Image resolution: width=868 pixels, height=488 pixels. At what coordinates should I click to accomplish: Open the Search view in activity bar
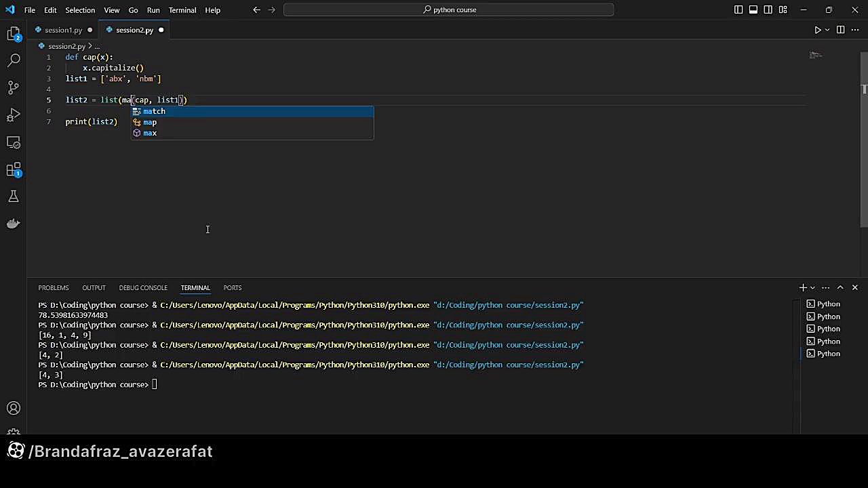[14, 60]
